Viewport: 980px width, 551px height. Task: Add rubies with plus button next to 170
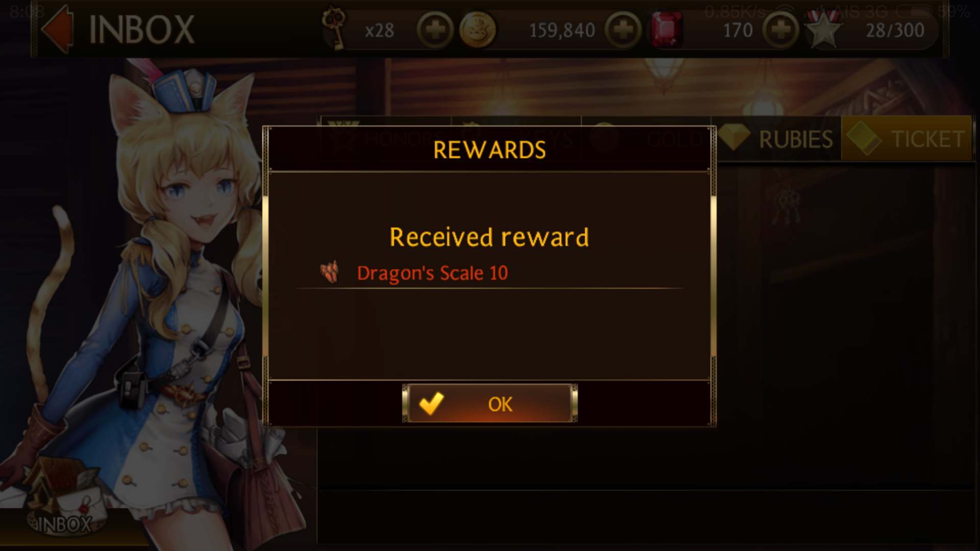pos(780,30)
